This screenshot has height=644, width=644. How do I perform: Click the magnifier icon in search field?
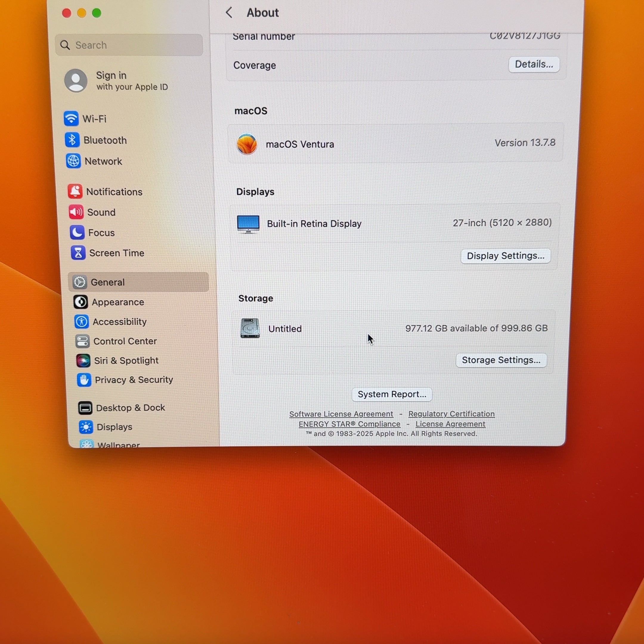[65, 45]
